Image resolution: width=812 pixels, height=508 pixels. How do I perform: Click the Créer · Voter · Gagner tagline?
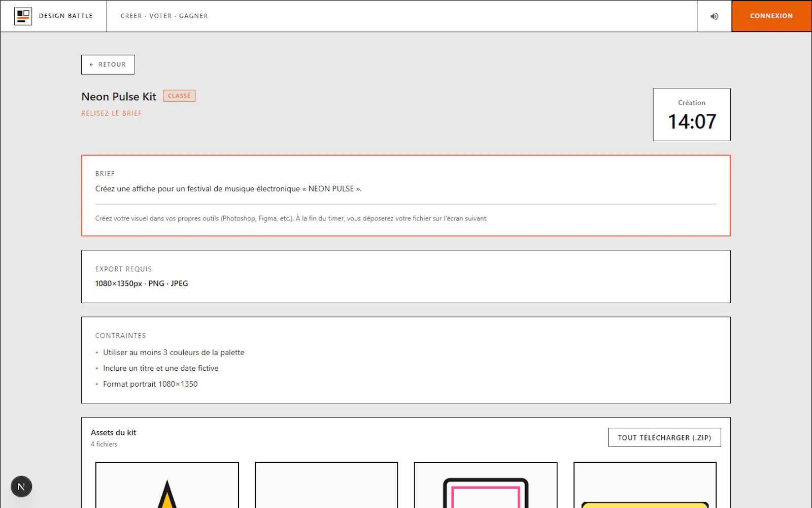(164, 16)
